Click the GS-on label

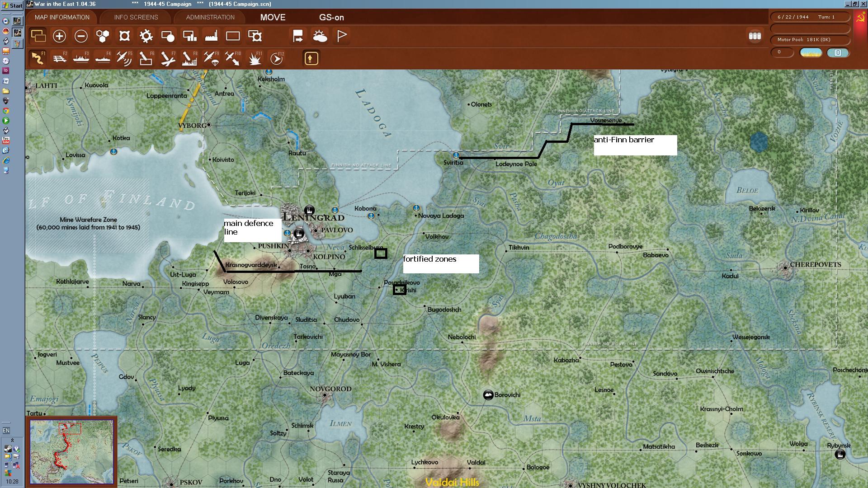pyautogui.click(x=331, y=17)
